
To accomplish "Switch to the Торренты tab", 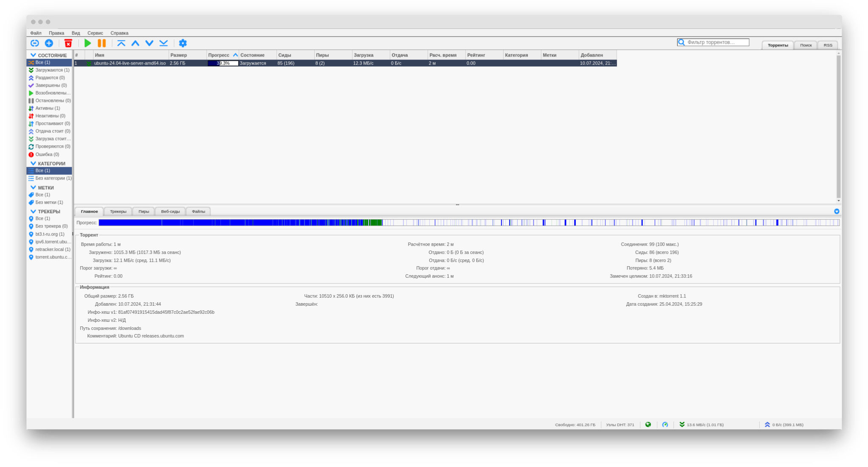I will [x=778, y=45].
